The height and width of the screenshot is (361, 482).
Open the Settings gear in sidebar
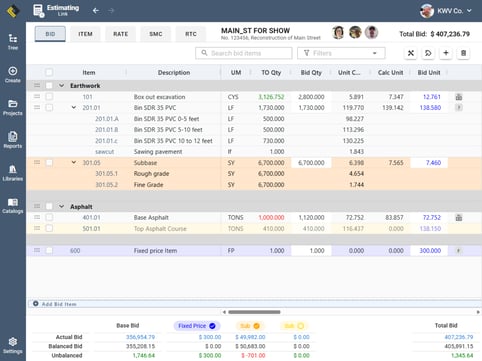13,345
